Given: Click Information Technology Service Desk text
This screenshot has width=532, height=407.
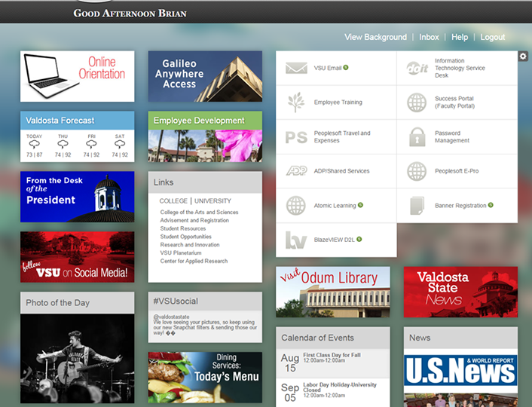Looking at the screenshot, I should tap(460, 68).
